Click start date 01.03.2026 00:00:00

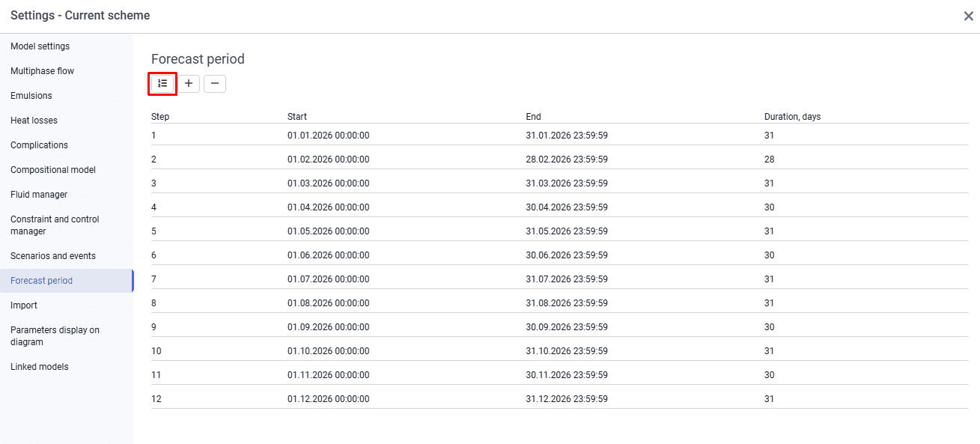coord(328,183)
